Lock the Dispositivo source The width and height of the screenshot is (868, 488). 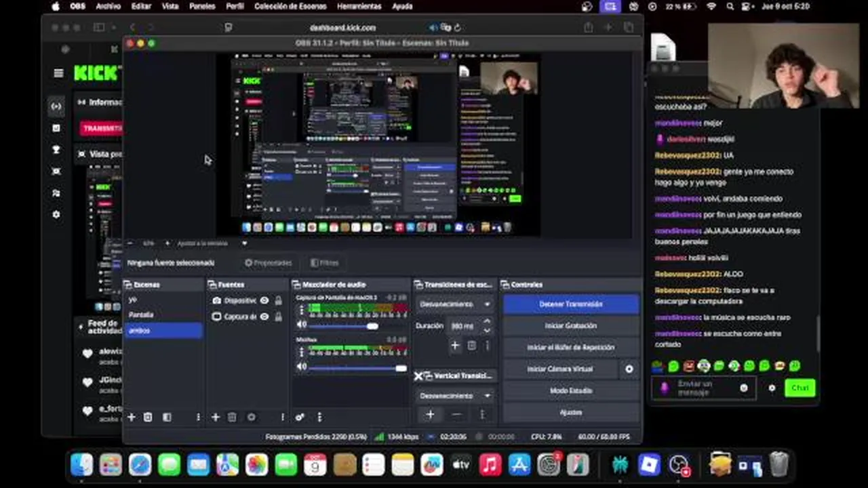click(278, 300)
